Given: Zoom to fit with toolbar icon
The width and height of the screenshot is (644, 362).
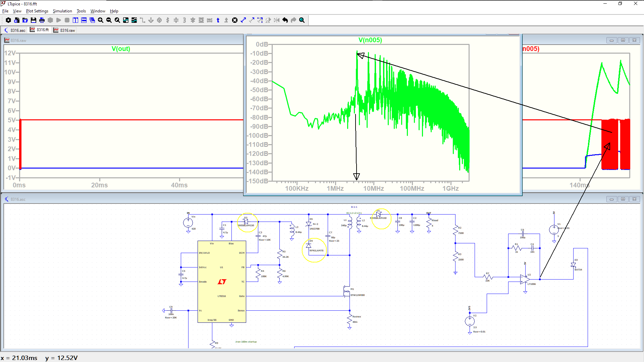Looking at the screenshot, I should coord(117,20).
